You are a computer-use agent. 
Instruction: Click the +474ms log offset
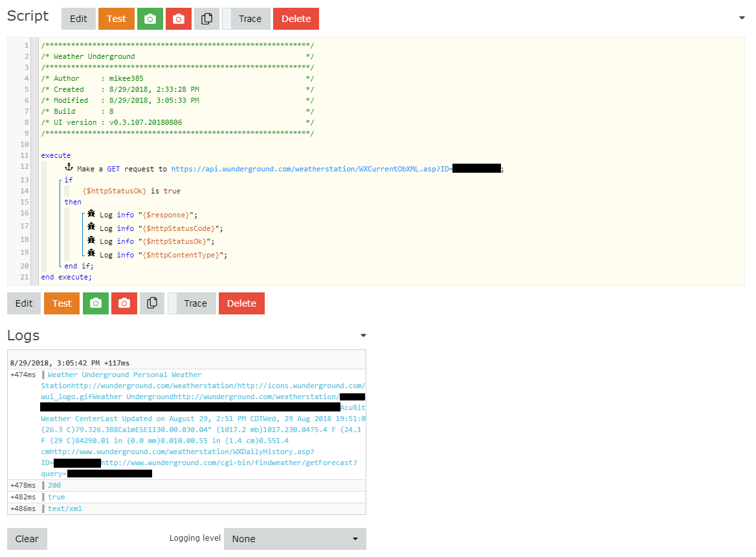(x=23, y=375)
